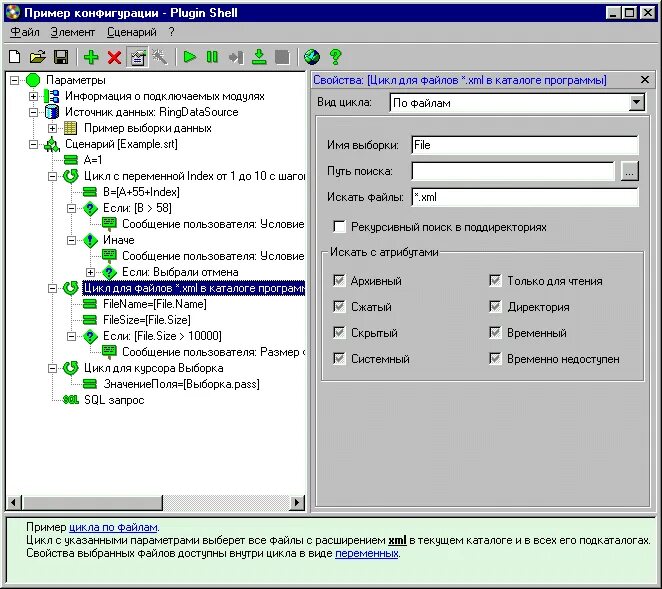Click the green download arrow icon
This screenshot has height=589, width=662.
coord(259,57)
